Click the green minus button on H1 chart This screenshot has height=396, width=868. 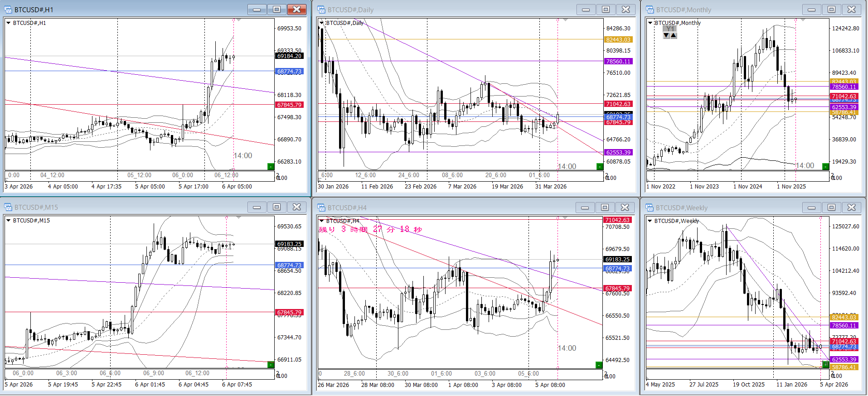(x=271, y=167)
